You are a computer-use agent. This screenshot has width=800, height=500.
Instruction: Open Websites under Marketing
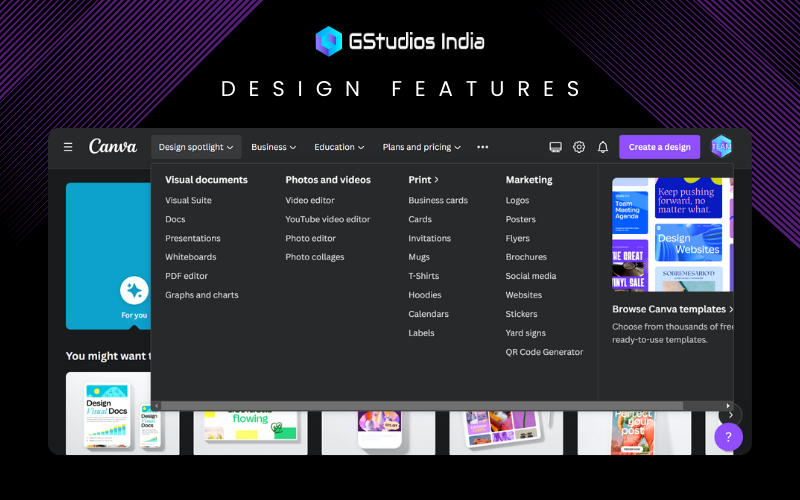(523, 295)
